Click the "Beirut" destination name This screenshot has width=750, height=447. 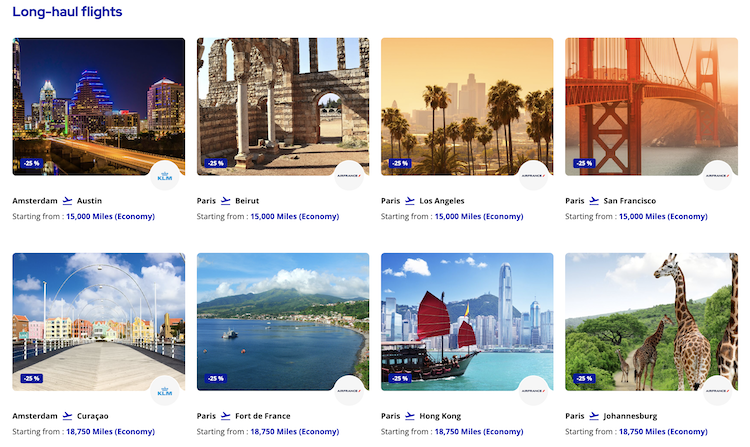(x=247, y=201)
